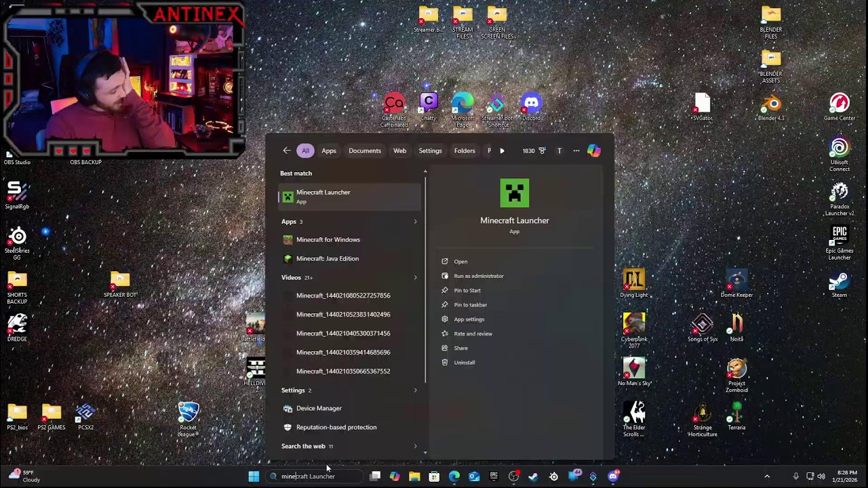Open the search panel more options ellipsis
The height and width of the screenshot is (488, 868).
click(576, 150)
